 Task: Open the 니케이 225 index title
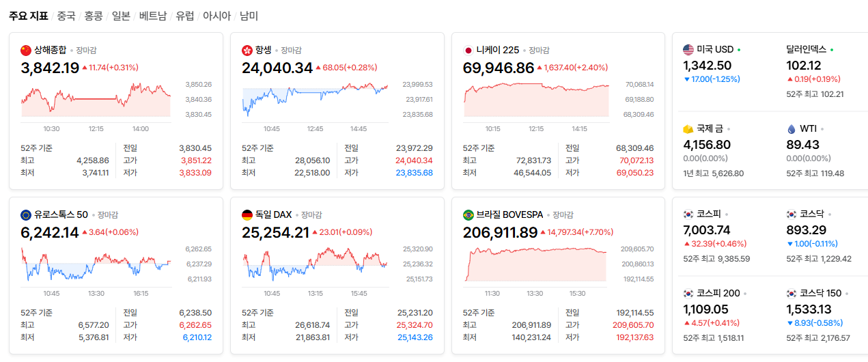[498, 50]
